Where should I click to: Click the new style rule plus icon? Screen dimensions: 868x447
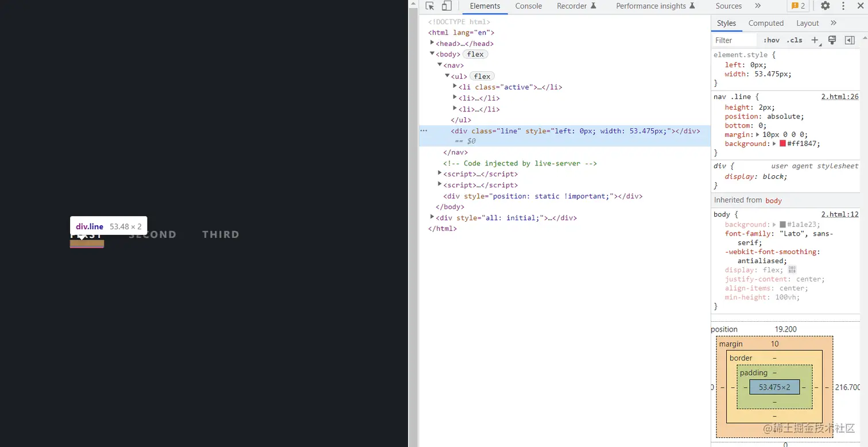coord(815,40)
